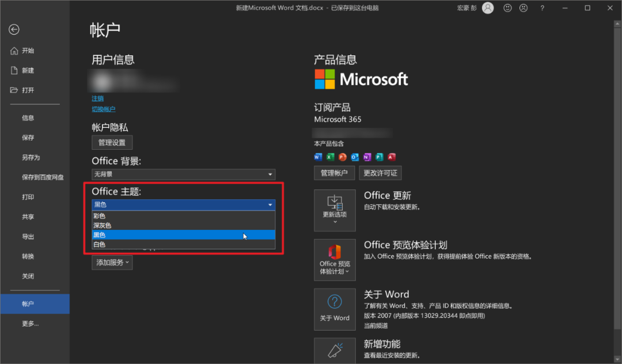Viewport: 622px width, 364px height.
Task: Select 深灰色 theme option
Action: (184, 225)
